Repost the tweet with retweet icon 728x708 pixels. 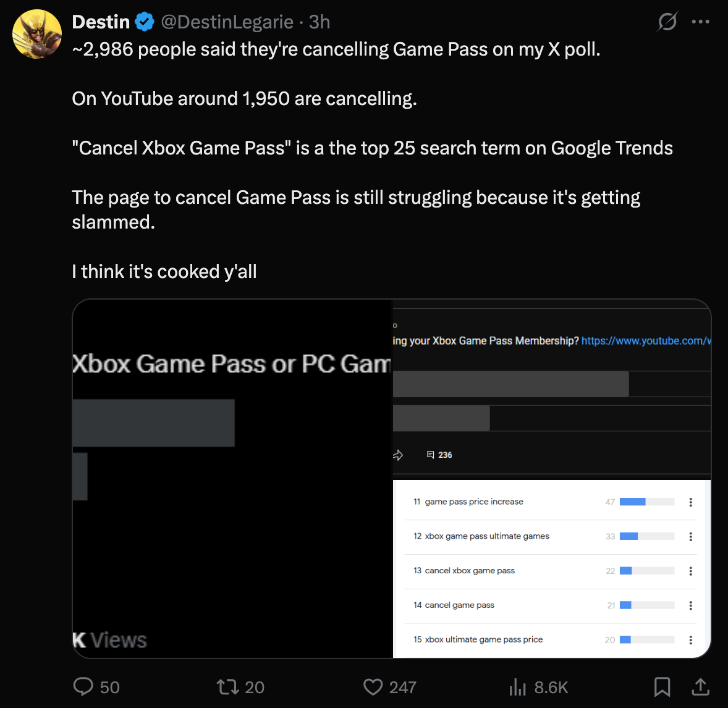tap(226, 686)
